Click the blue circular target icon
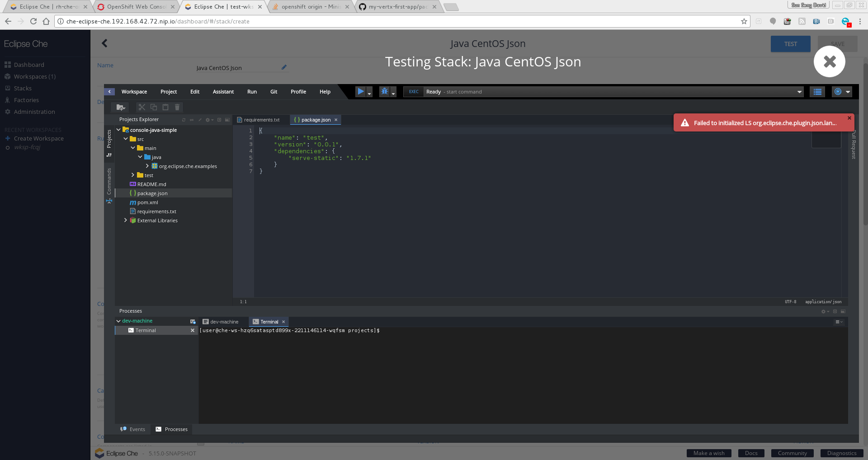868x460 pixels. point(838,92)
